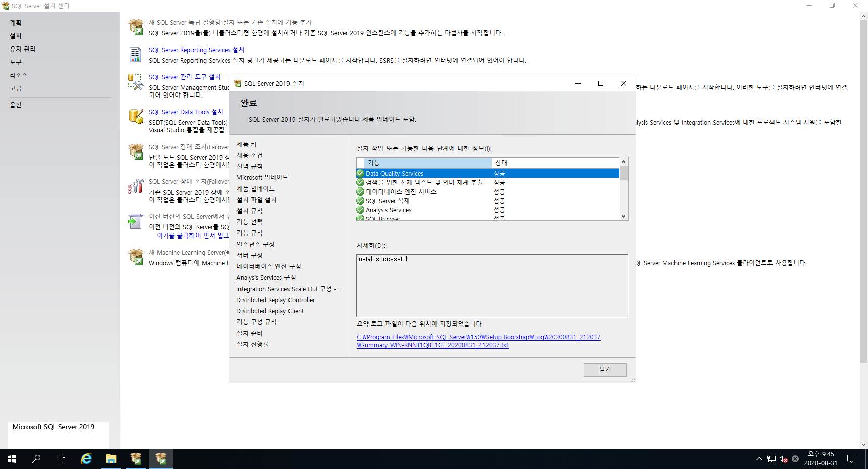Image resolution: width=868 pixels, height=469 pixels.
Task: Click the 상태 column header
Action: (555, 163)
